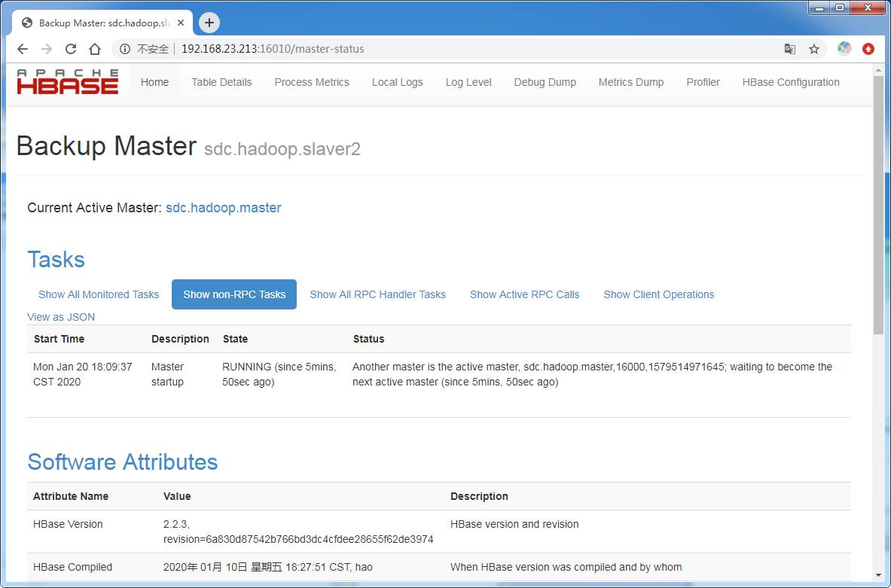Viewport: 891px width, 588px height.
Task: Select the Backup Master browser tab
Action: [103, 23]
